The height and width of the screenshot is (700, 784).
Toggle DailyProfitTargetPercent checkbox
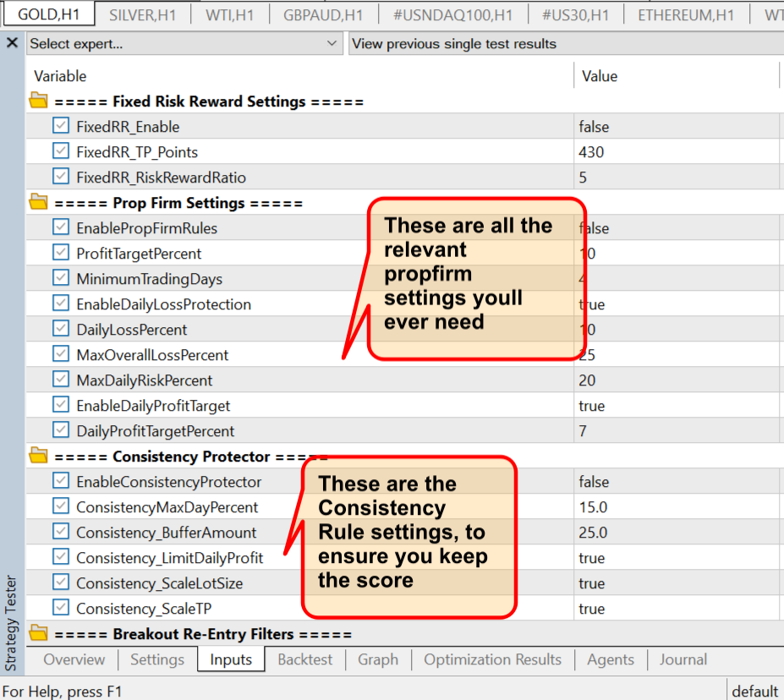61,430
